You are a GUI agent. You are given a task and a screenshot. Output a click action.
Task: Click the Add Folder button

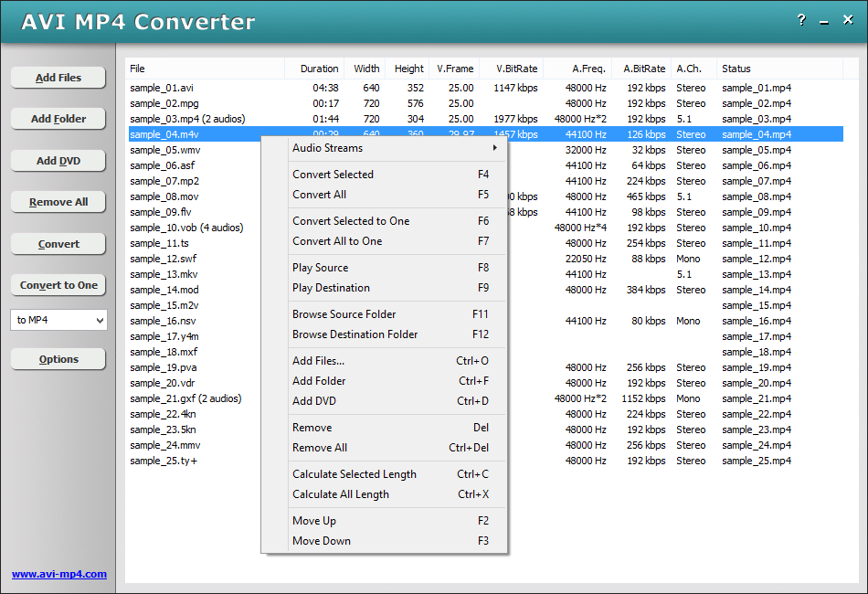[58, 118]
